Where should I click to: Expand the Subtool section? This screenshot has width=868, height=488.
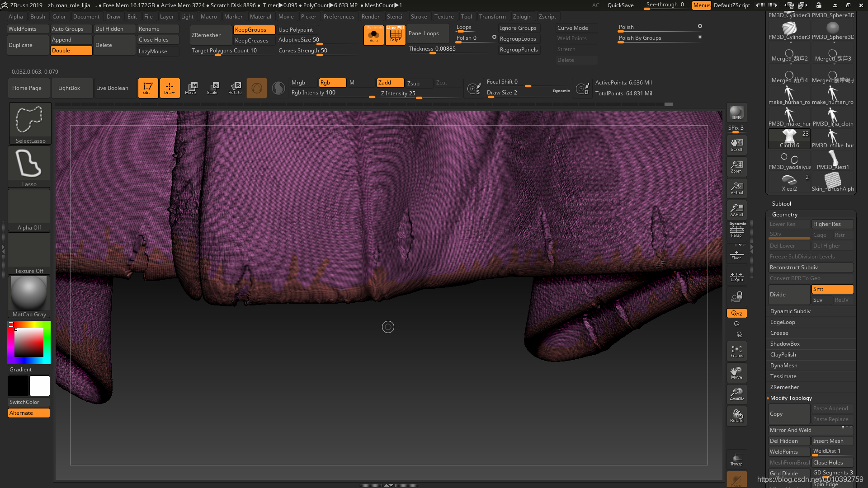(781, 204)
